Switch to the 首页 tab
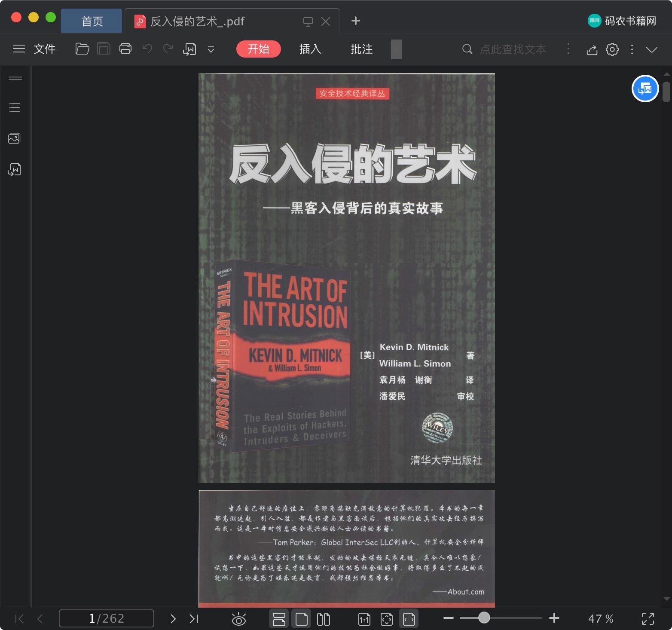Screen dimensions: 672x630 [x=92, y=21]
